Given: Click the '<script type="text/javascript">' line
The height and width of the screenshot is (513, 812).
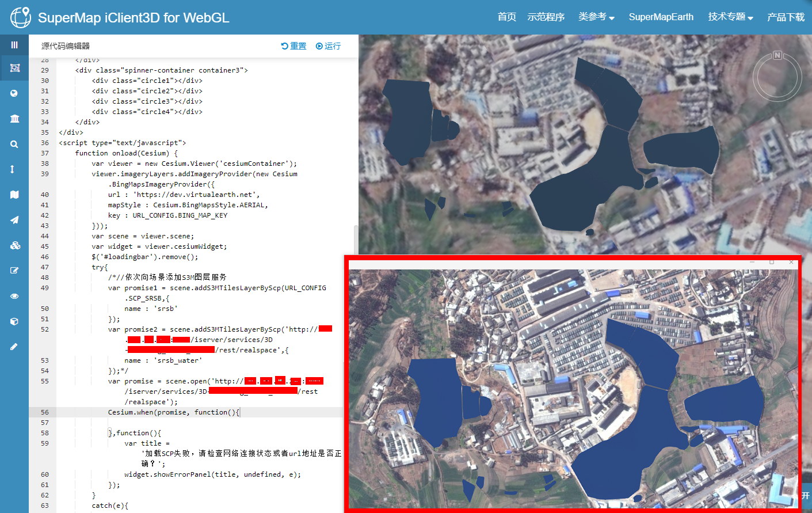Looking at the screenshot, I should click(x=122, y=143).
